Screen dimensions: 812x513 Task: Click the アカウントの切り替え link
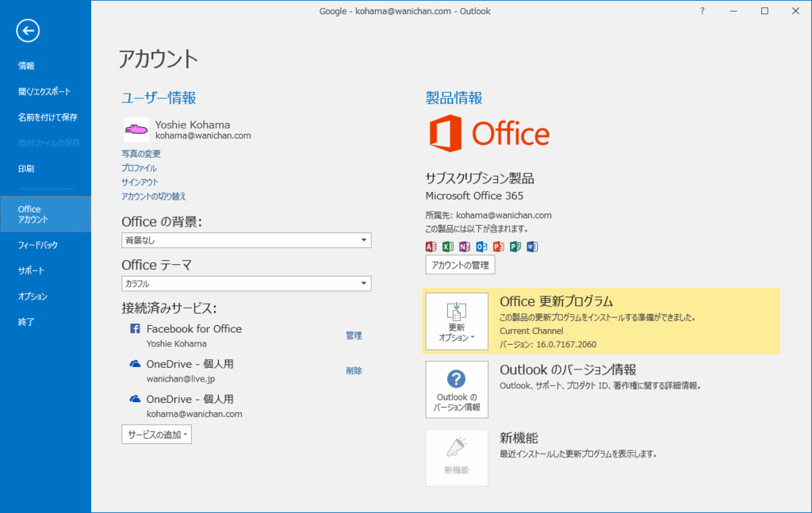(153, 196)
